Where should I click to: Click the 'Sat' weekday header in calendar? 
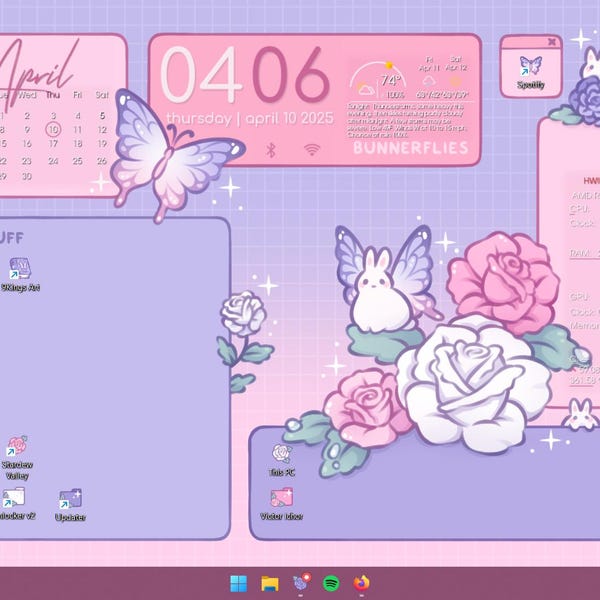point(102,95)
